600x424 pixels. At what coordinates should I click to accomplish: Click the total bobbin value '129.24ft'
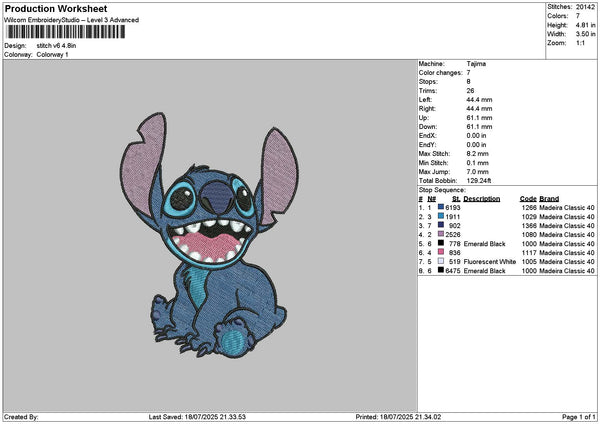pos(479,181)
